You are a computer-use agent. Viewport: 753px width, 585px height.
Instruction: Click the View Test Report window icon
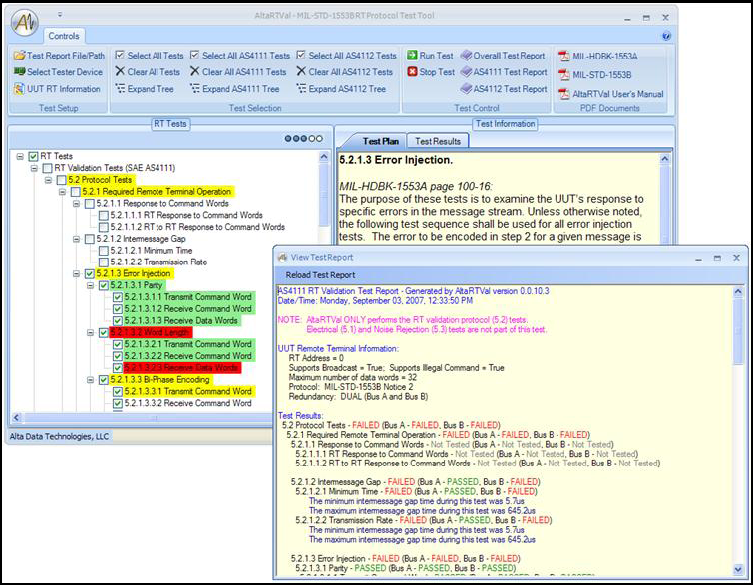click(283, 257)
